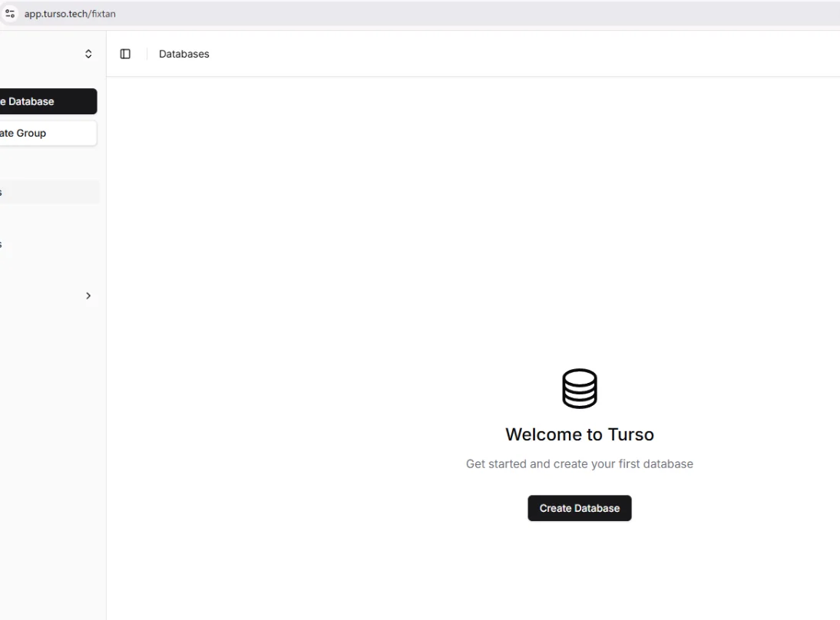This screenshot has width=840, height=620.
Task: Click the black Create Database sidebar button
Action: point(46,101)
